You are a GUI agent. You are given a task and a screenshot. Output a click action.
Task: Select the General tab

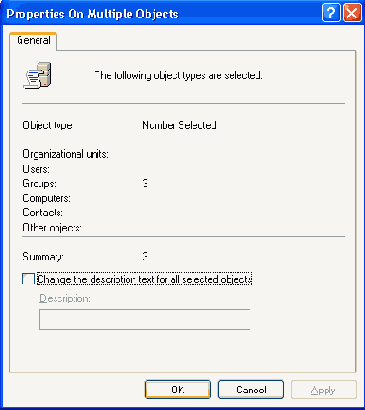(33, 41)
